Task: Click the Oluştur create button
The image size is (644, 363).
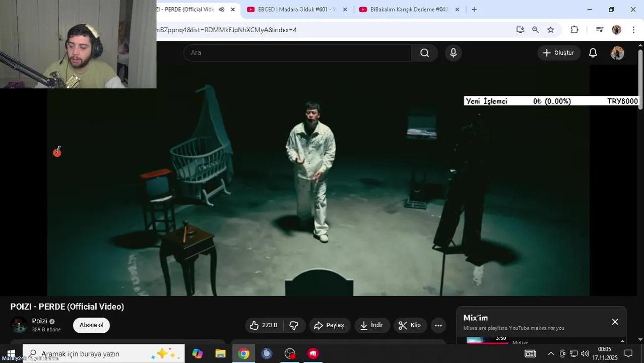Action: pos(558,53)
